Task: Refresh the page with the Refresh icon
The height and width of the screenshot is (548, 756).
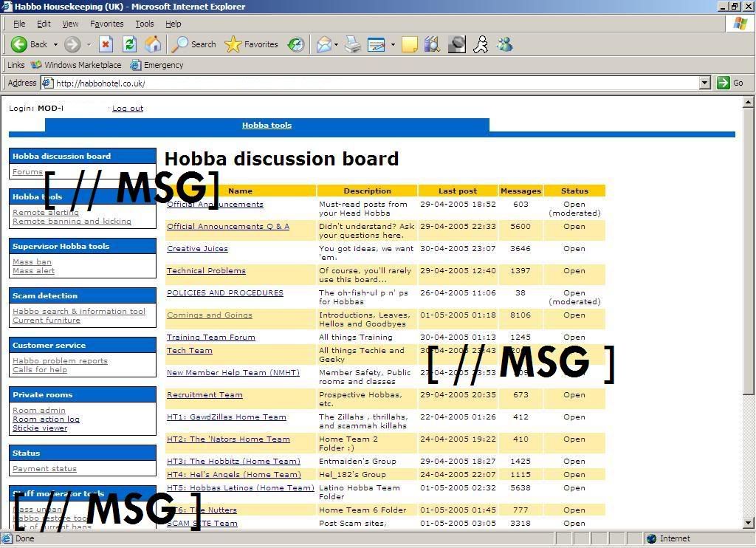Action: (129, 44)
